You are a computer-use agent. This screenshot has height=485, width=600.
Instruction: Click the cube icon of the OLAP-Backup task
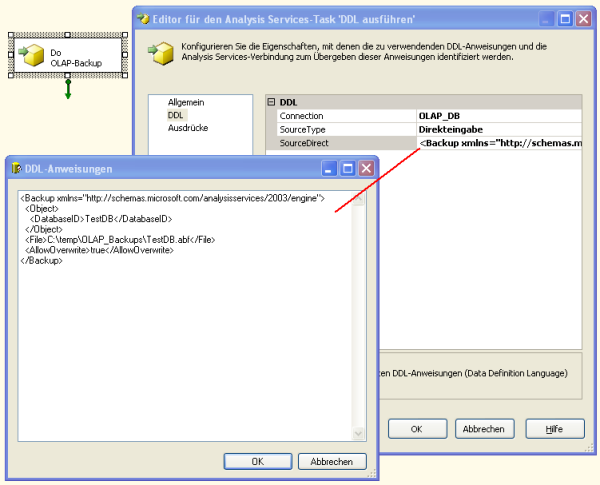pos(32,57)
